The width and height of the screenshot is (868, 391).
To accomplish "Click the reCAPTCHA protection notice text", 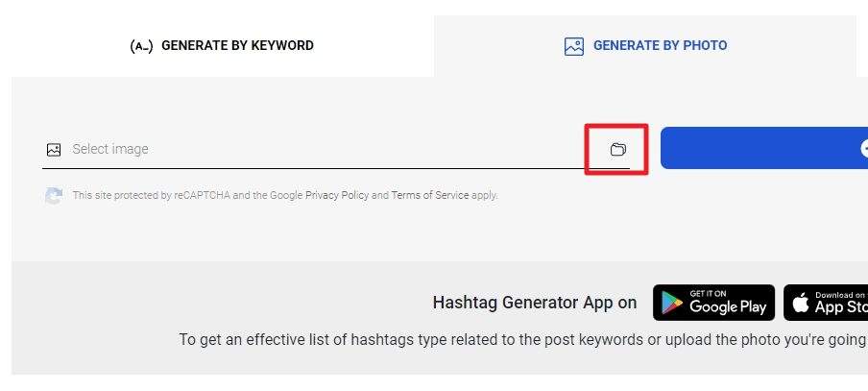I will coord(285,196).
